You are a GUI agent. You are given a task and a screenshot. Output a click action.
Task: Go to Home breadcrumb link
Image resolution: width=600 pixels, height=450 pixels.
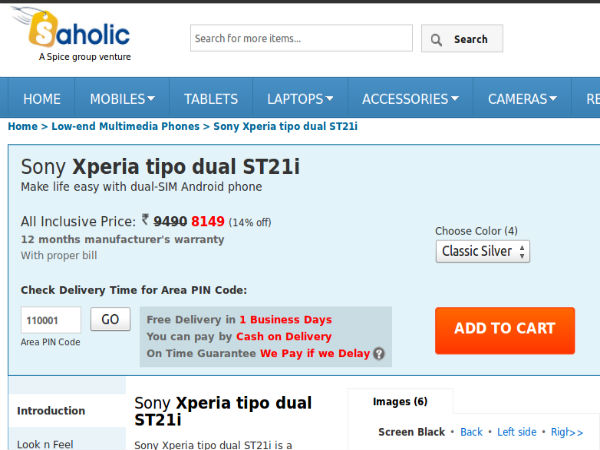tap(22, 127)
